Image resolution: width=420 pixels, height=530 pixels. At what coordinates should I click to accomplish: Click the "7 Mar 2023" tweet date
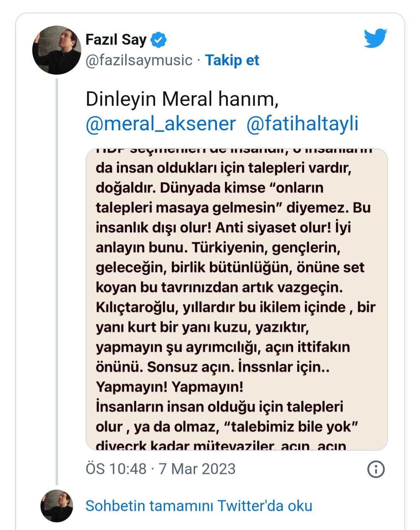point(197,469)
